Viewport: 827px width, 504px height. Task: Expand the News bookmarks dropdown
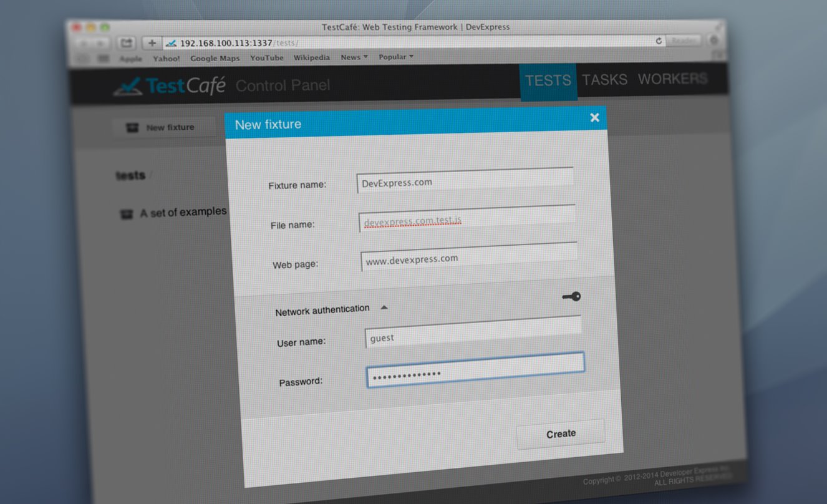point(354,57)
